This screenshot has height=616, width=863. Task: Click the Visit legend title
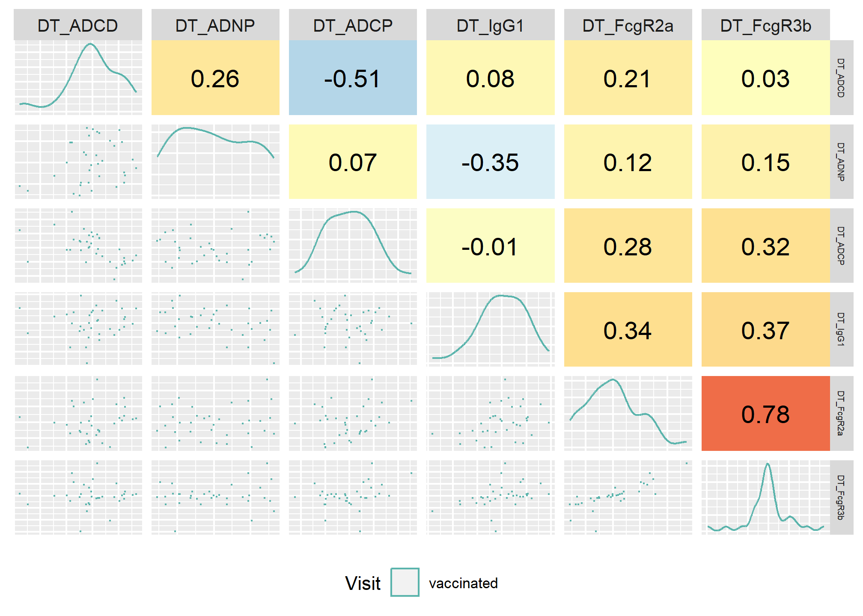point(363,583)
